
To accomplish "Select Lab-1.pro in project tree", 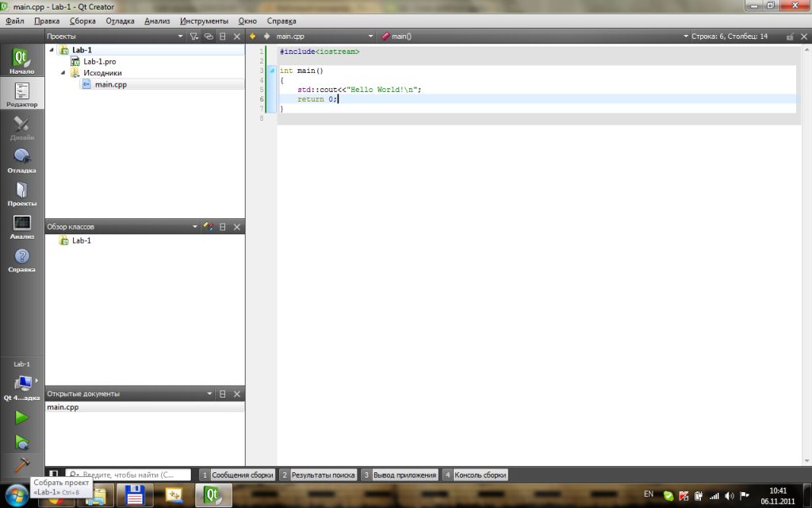I will pyautogui.click(x=99, y=61).
